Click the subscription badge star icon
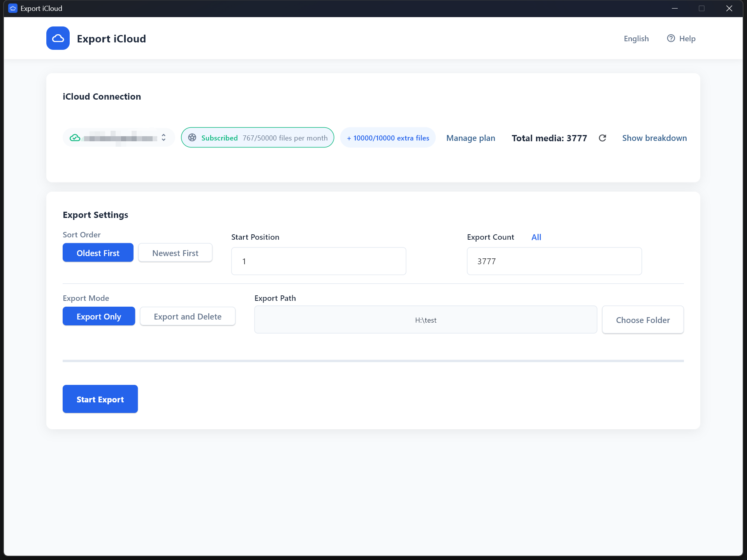 [192, 137]
